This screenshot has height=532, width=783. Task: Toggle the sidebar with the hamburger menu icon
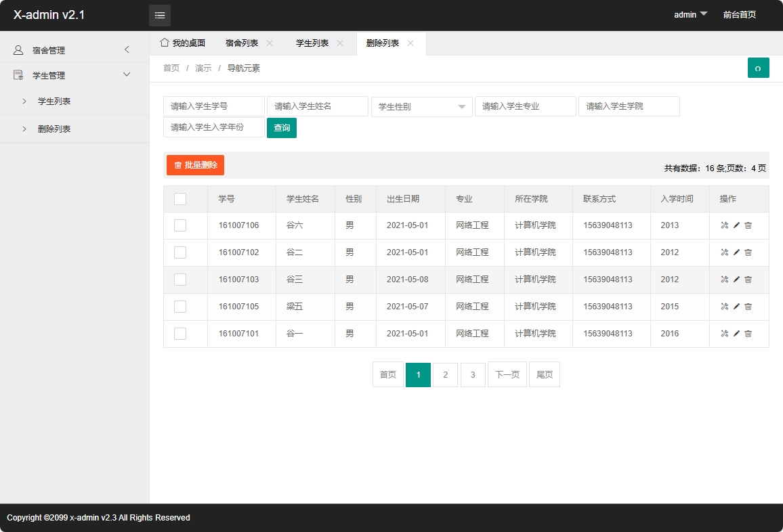coord(160,15)
